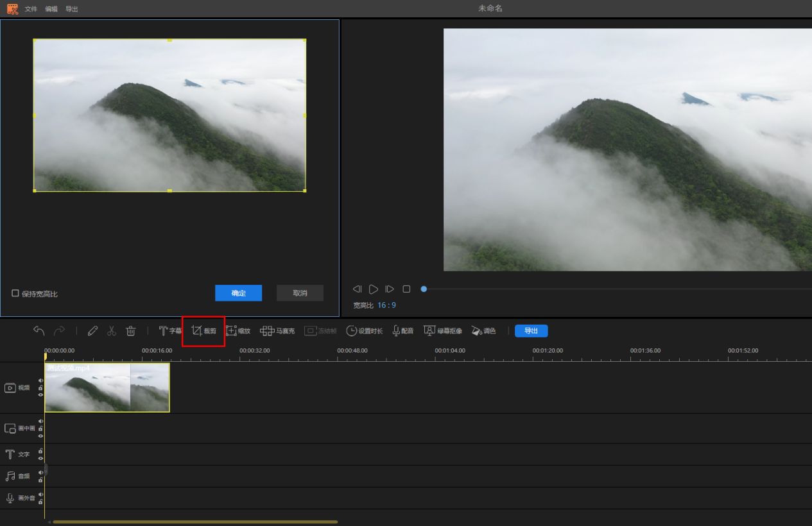Screen dimensions: 812x526
Task: Click the 冻结帧 freeze frame tool
Action: click(x=320, y=331)
